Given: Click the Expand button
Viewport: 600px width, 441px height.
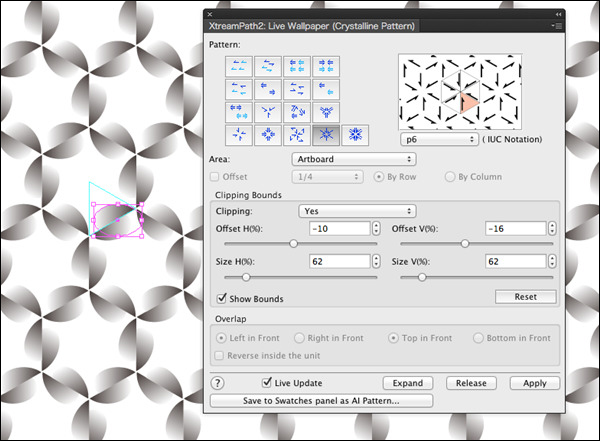Looking at the screenshot, I should click(x=407, y=383).
